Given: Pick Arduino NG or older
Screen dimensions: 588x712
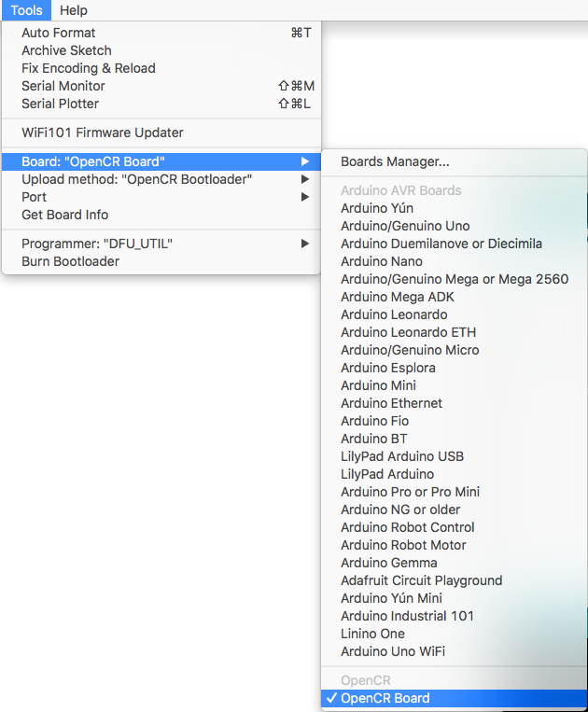Looking at the screenshot, I should click(x=454, y=509).
